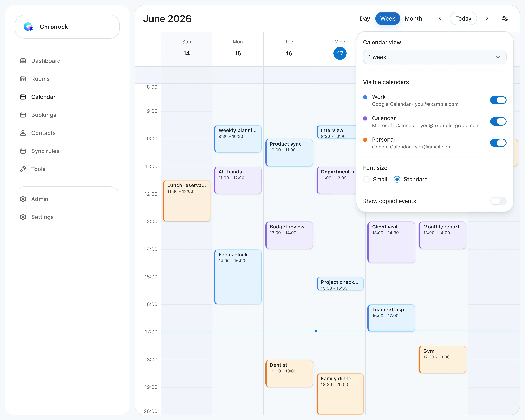This screenshot has width=525, height=420.
Task: Select the Standard font size radio
Action: click(x=397, y=179)
